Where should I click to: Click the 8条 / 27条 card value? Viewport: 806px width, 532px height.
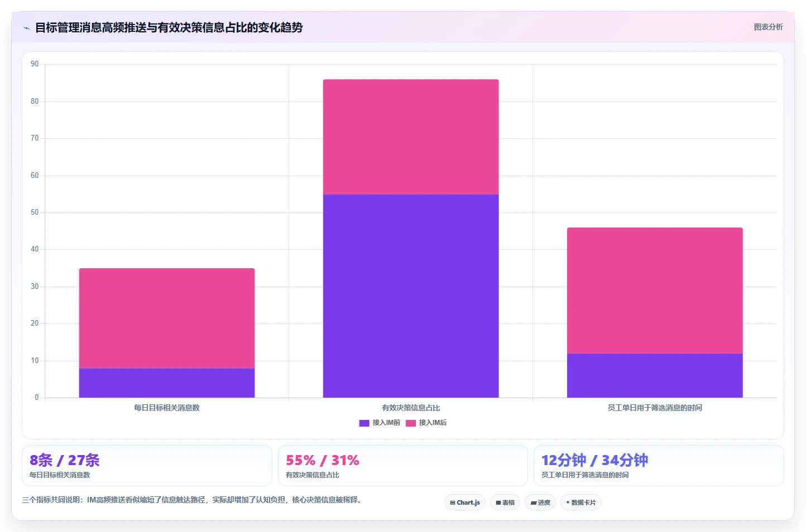(65, 460)
